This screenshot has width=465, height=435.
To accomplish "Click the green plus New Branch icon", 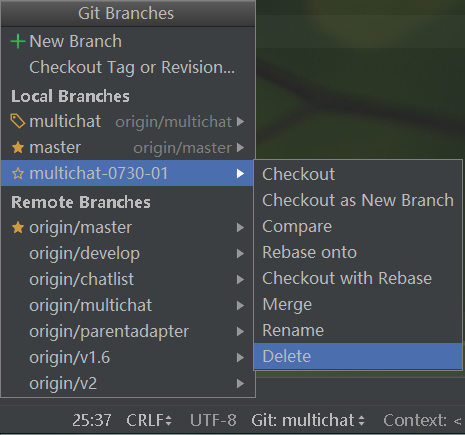I will point(18,42).
